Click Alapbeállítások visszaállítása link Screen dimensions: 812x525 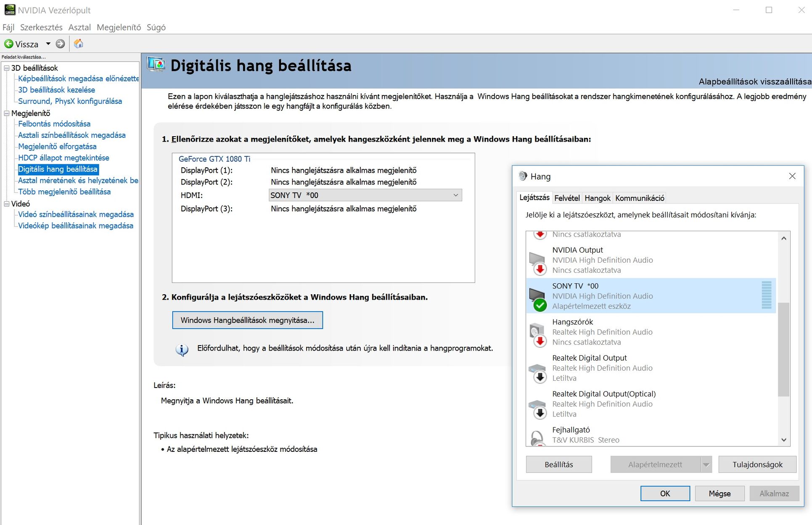tap(754, 82)
